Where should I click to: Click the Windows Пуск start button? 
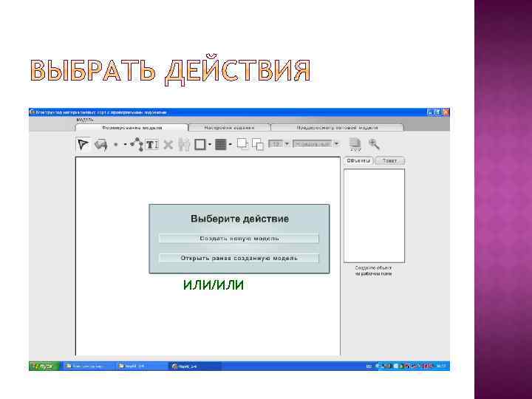click(44, 366)
